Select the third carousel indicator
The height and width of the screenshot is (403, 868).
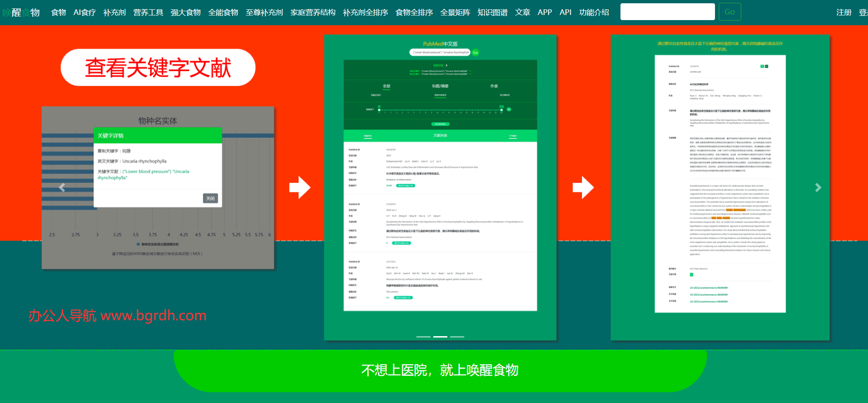457,337
